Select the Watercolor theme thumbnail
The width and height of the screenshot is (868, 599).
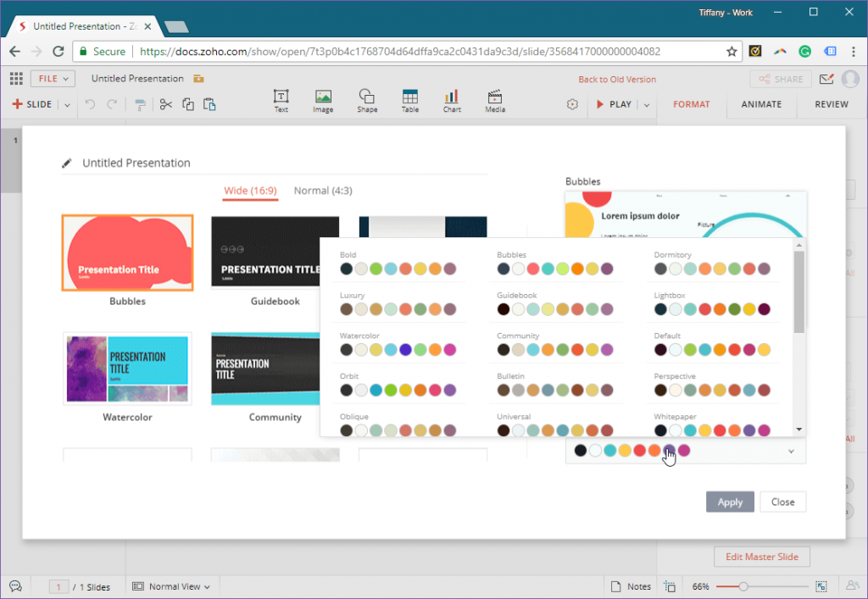[127, 369]
